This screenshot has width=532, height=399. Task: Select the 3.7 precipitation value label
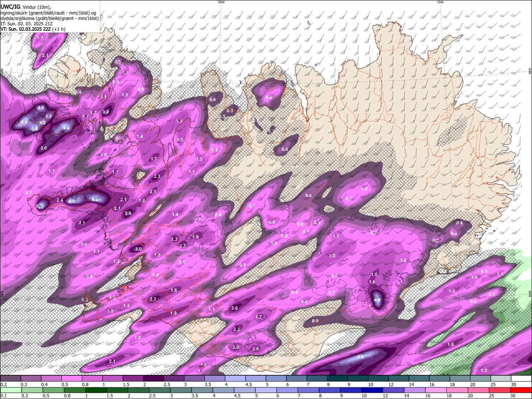49,116
